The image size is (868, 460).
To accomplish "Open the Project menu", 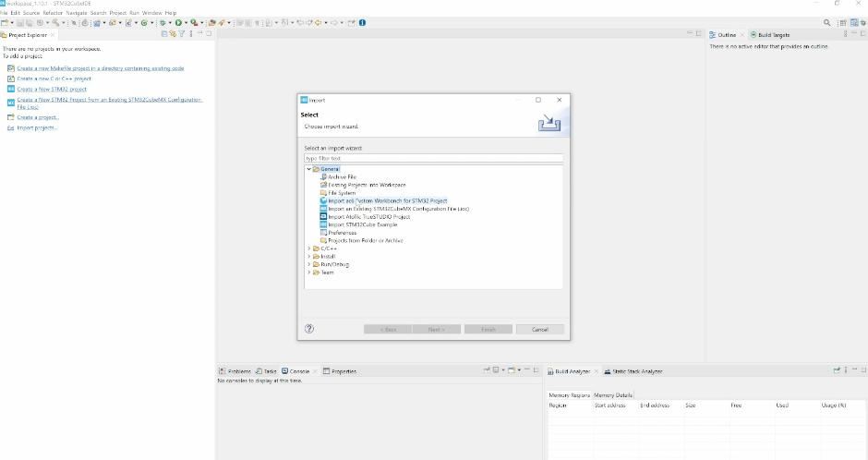I will 117,13.
